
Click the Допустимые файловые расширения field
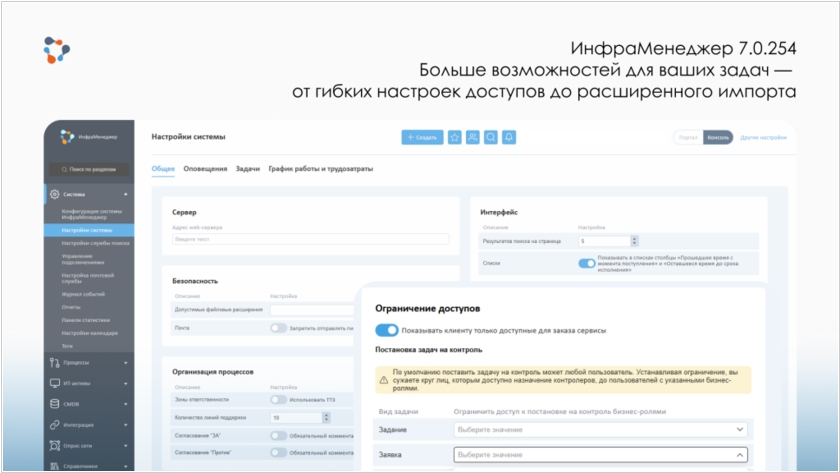point(312,310)
